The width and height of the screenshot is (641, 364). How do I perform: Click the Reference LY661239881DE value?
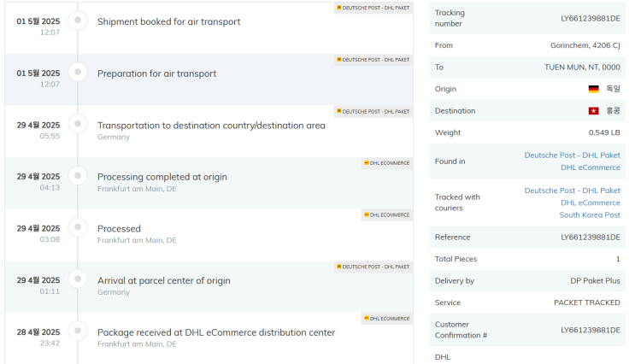(x=590, y=238)
